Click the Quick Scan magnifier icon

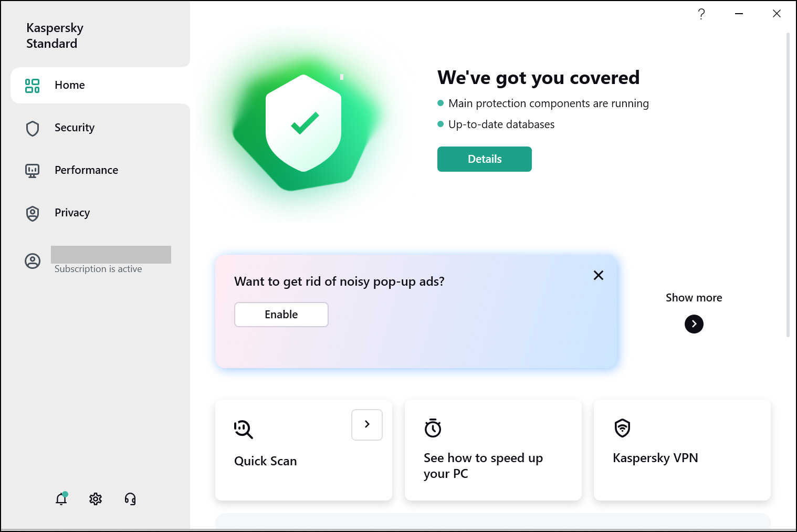pos(244,429)
